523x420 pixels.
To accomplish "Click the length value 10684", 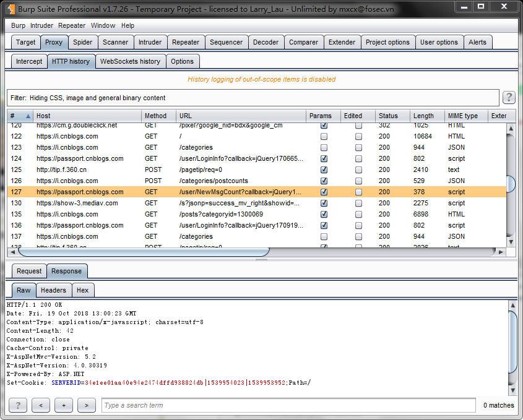I will point(423,136).
